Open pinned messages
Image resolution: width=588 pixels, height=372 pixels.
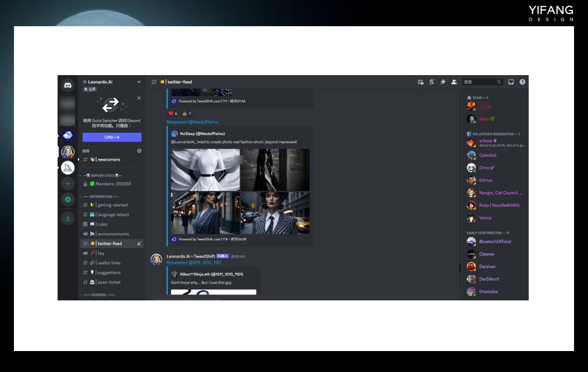(443, 82)
